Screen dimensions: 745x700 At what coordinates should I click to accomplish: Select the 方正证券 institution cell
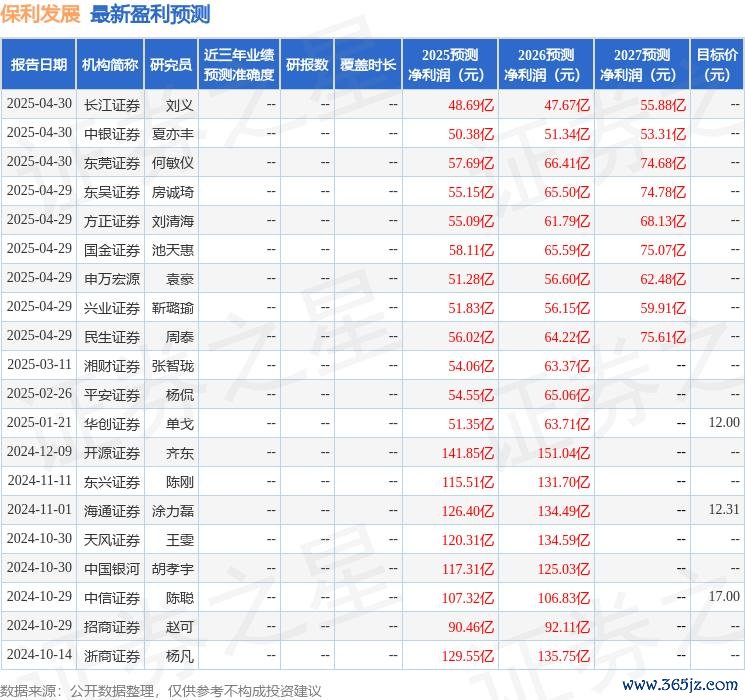tap(112, 221)
